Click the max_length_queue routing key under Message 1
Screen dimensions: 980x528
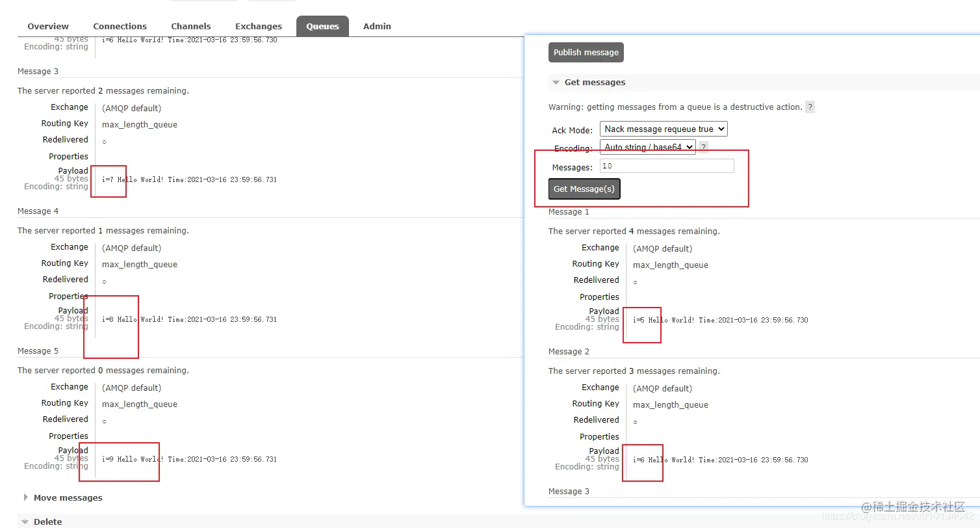671,265
